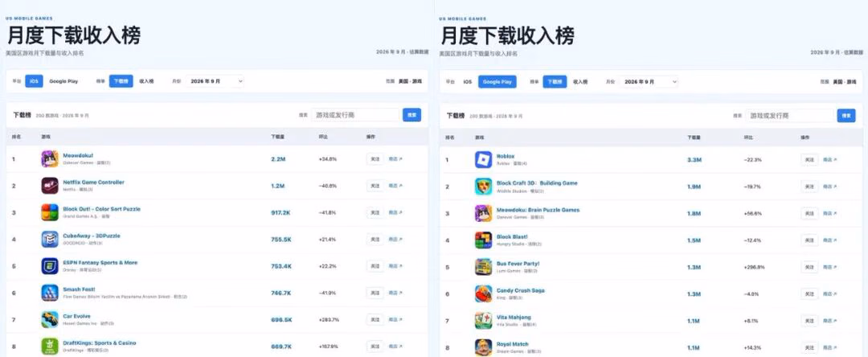Viewport: 868px width, 357px height.
Task: Click the +283.7% change value for Car Evolve
Action: (x=329, y=320)
